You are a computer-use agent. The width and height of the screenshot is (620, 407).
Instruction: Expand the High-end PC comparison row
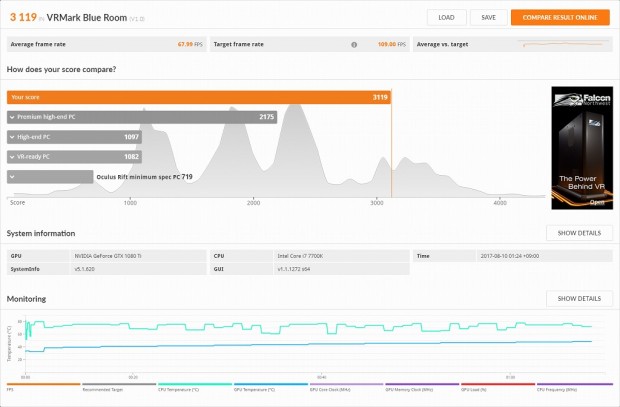(74, 137)
